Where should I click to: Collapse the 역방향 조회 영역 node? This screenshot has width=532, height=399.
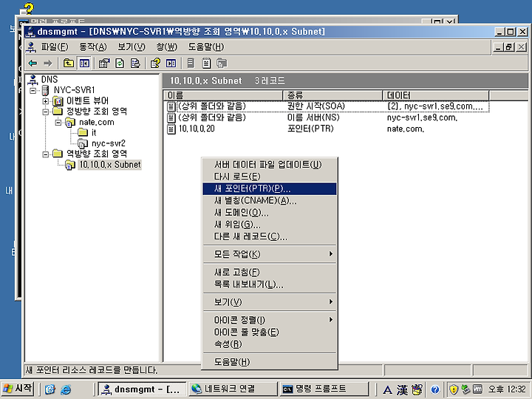pyautogui.click(x=46, y=154)
